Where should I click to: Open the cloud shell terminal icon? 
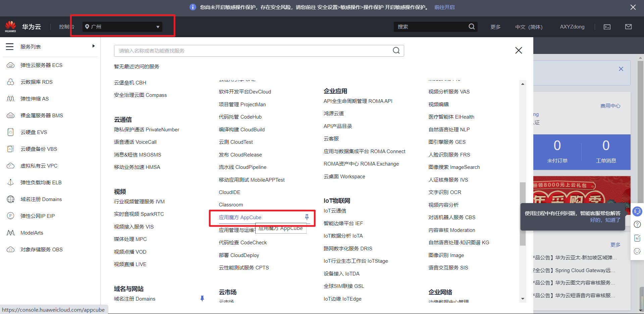(607, 27)
